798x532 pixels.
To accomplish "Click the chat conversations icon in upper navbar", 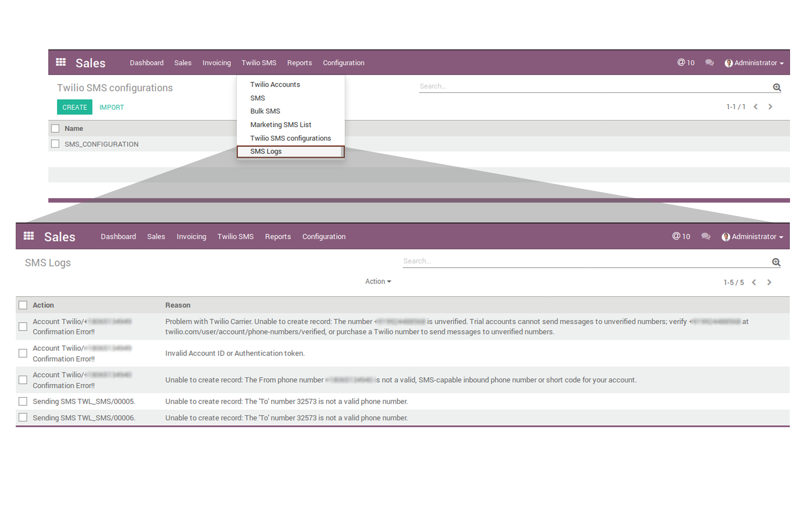I will [710, 63].
